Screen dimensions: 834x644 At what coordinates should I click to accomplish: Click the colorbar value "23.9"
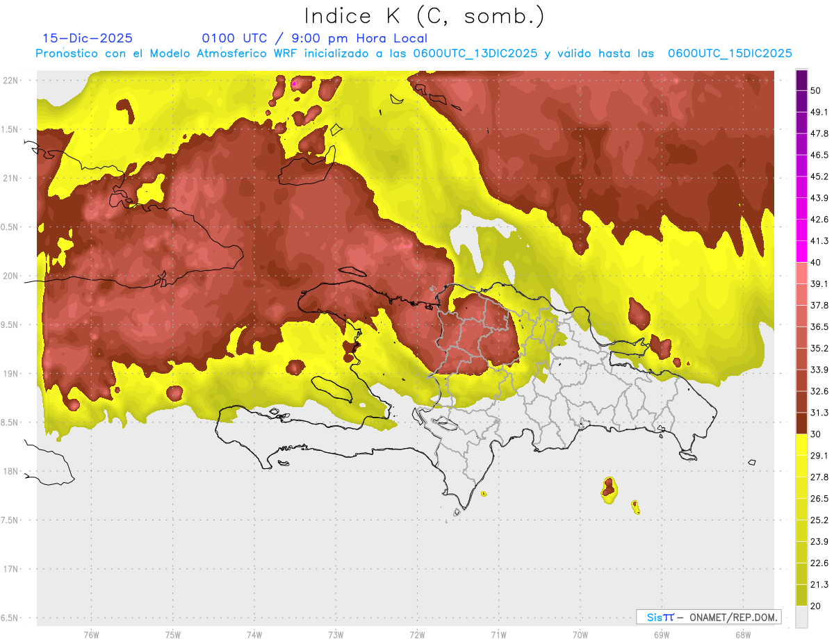click(x=819, y=541)
